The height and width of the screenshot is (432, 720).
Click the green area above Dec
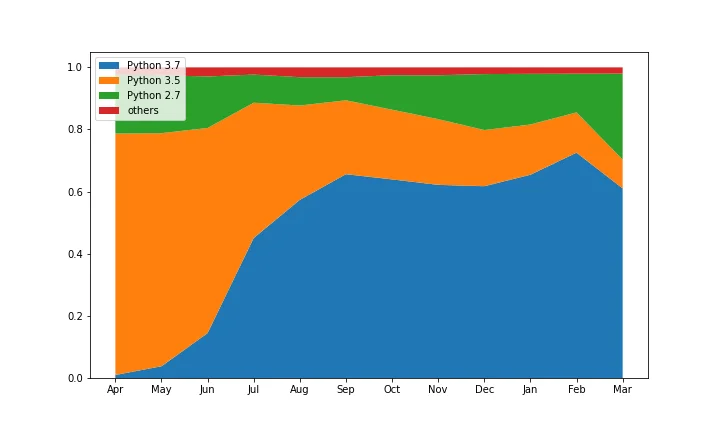click(x=484, y=102)
